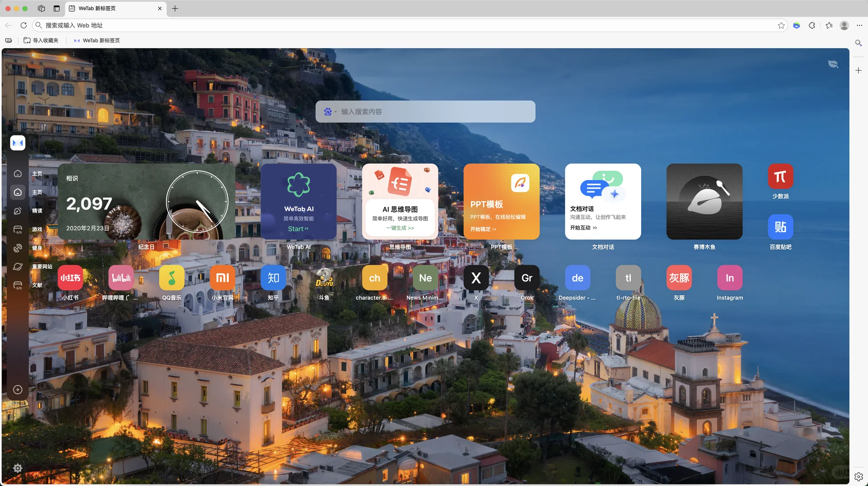Open the 小红书 shortcut icon

(70, 278)
